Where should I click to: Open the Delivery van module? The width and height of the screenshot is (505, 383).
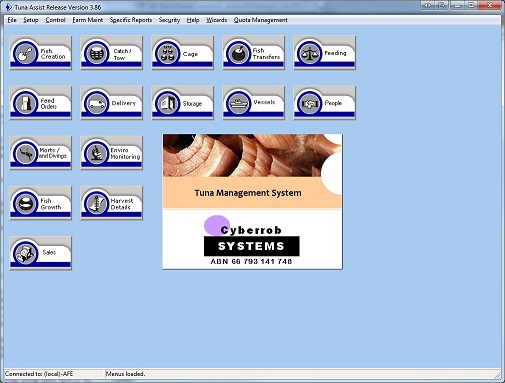[112, 102]
